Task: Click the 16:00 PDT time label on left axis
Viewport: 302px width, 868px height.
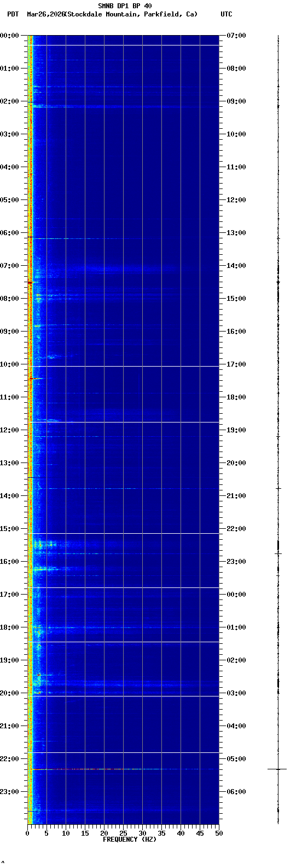Action: (x=9, y=561)
